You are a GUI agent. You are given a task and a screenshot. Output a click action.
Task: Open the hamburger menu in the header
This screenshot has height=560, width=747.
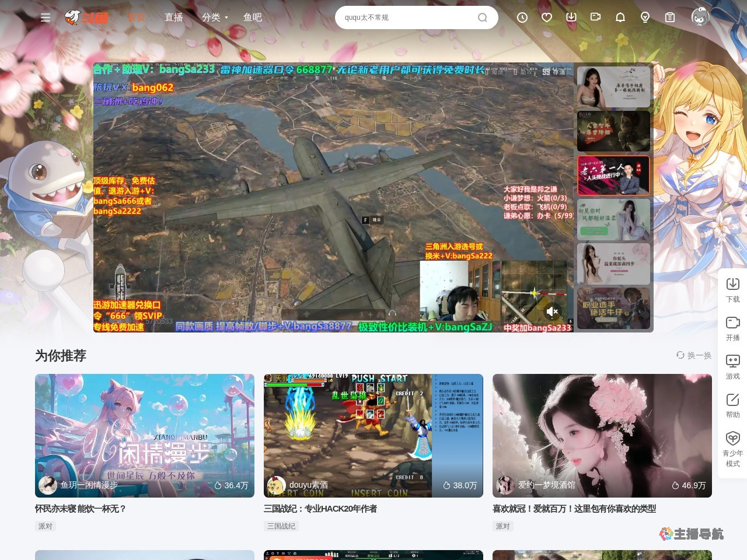point(45,17)
